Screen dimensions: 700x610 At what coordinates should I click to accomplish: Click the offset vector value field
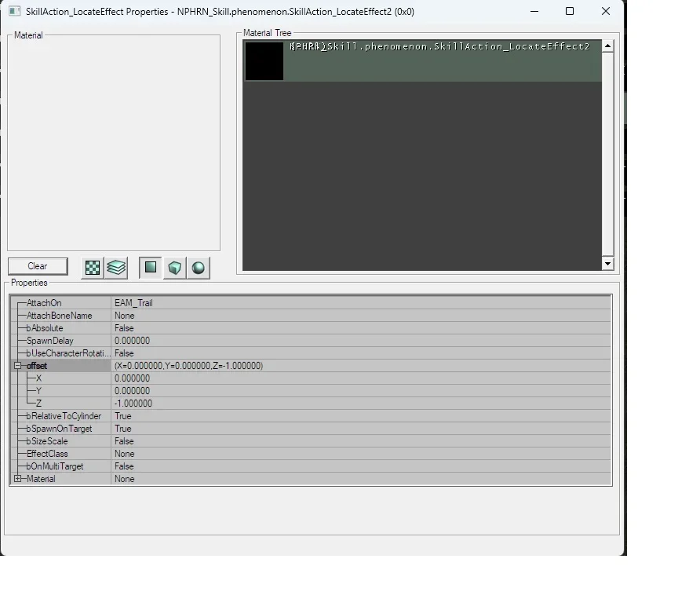[x=361, y=366]
